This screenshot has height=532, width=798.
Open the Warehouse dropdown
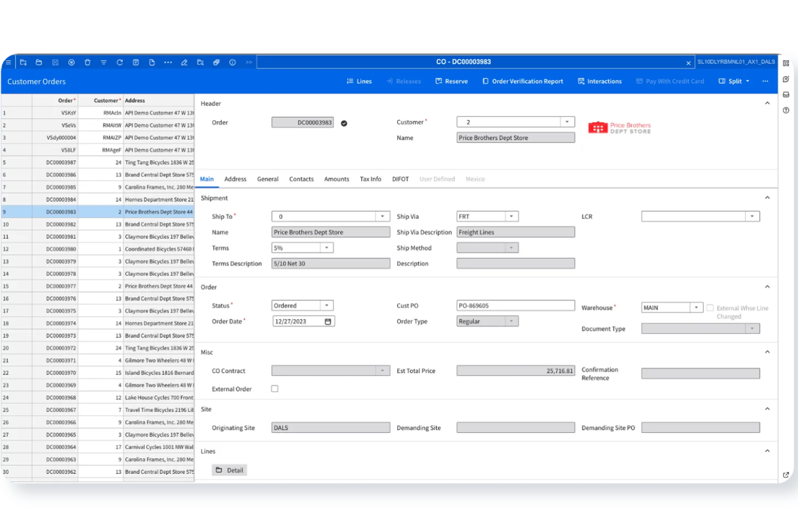(x=697, y=308)
